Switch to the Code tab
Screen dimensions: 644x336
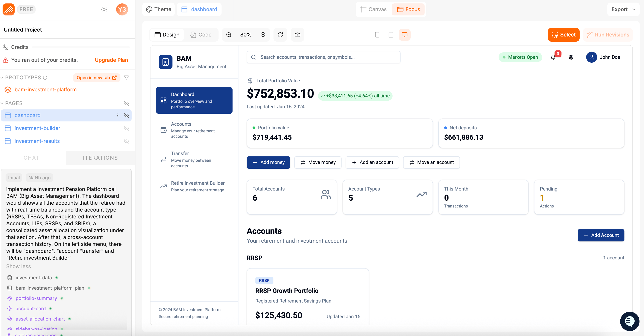pyautogui.click(x=201, y=35)
